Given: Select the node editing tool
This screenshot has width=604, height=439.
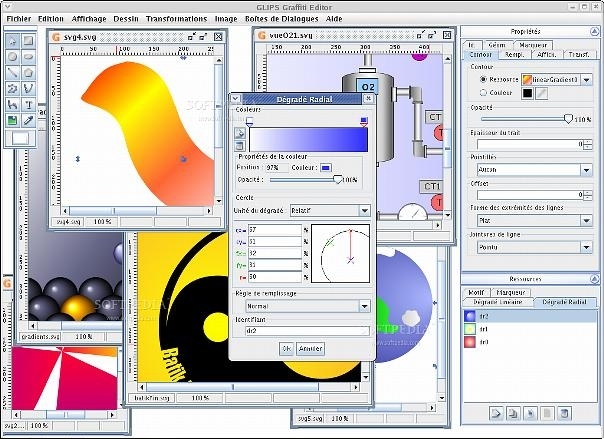Looking at the screenshot, I should [x=12, y=104].
